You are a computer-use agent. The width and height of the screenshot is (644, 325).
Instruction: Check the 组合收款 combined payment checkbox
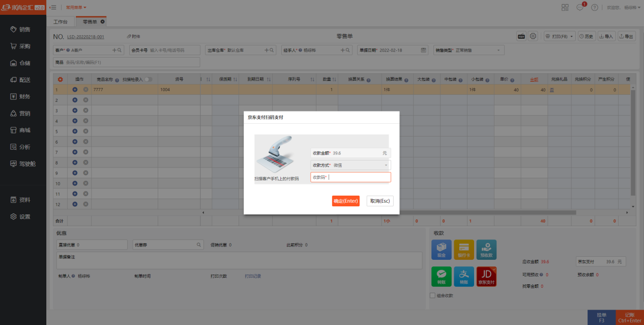[x=433, y=295]
